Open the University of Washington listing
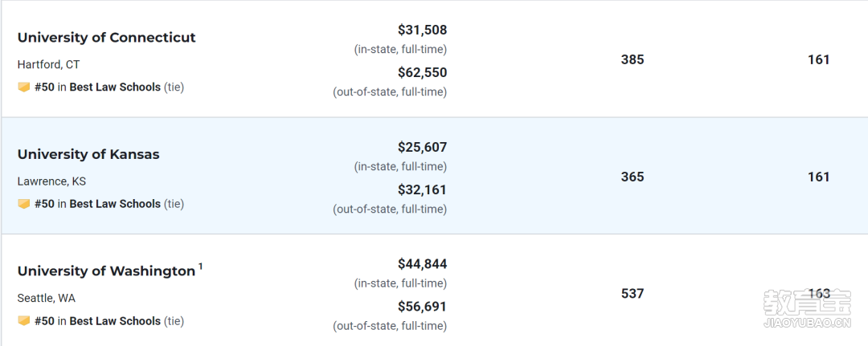 106,271
